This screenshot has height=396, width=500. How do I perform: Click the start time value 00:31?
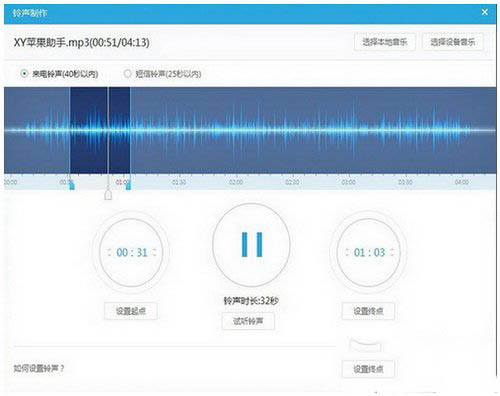coord(132,252)
